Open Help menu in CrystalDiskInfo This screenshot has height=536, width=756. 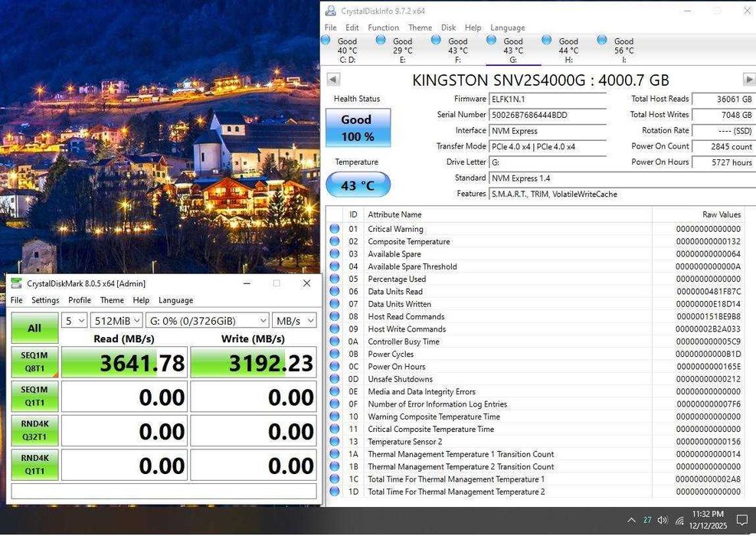click(x=473, y=28)
